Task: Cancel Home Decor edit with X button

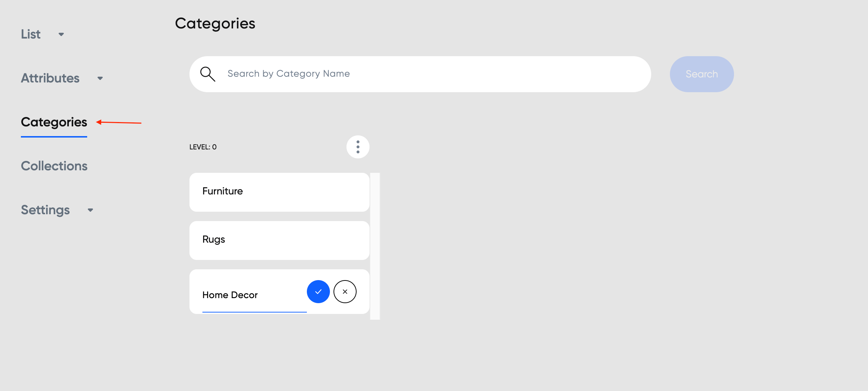Action: [345, 292]
